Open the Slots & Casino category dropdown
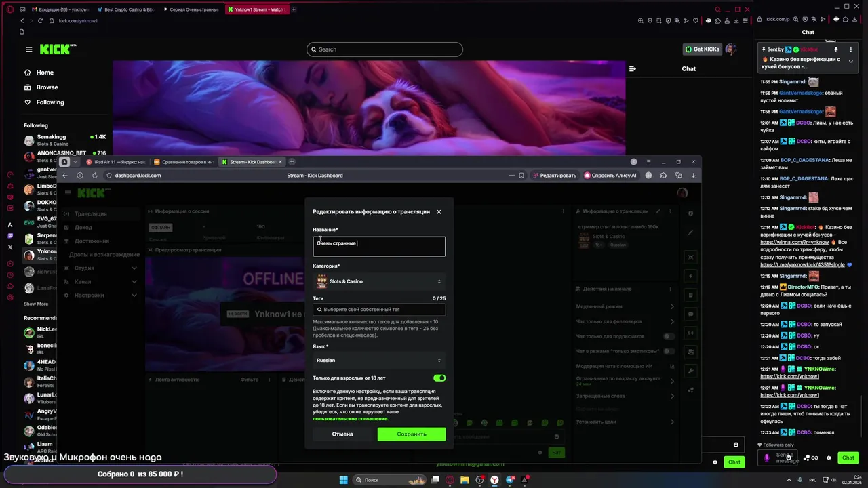The height and width of the screenshot is (488, 868). tap(379, 281)
